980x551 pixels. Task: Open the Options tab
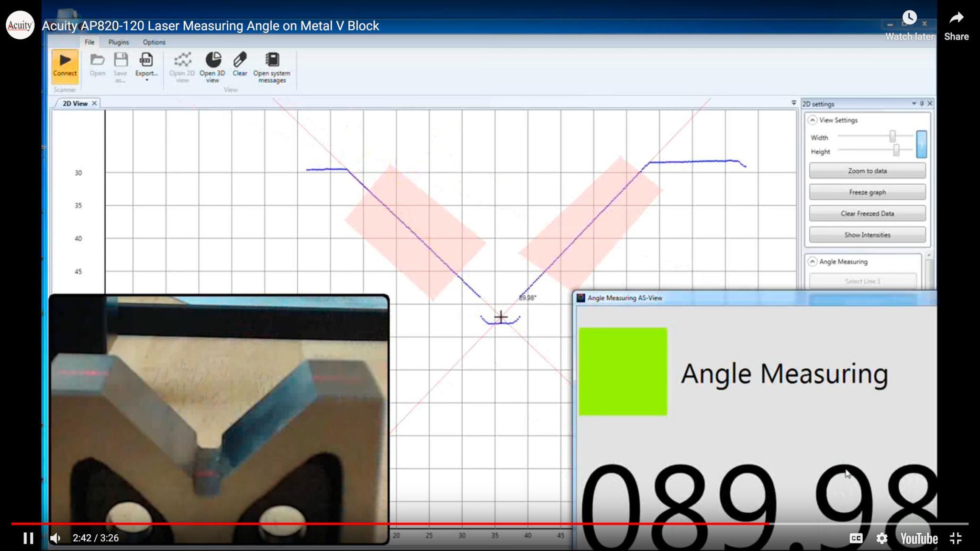click(154, 42)
